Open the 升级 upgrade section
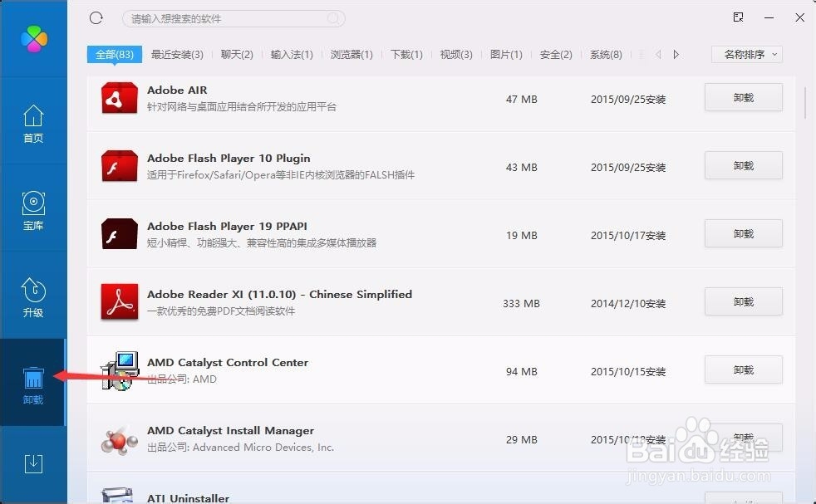The image size is (816, 504). (33, 297)
